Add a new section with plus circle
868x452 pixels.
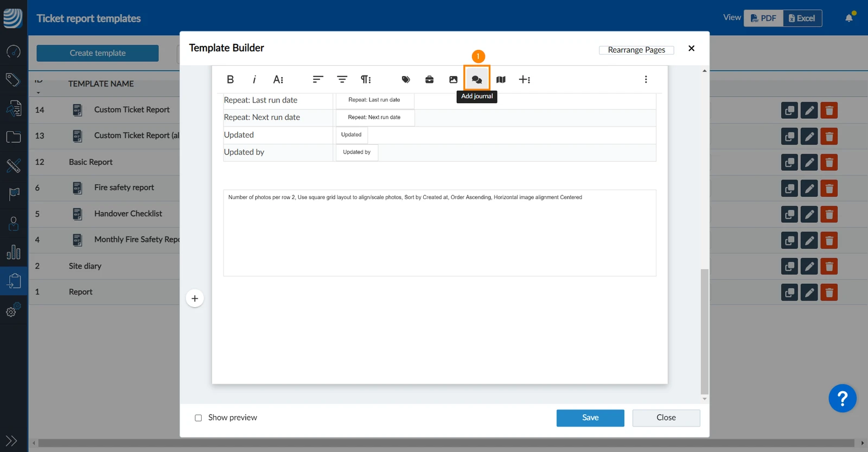click(x=195, y=298)
